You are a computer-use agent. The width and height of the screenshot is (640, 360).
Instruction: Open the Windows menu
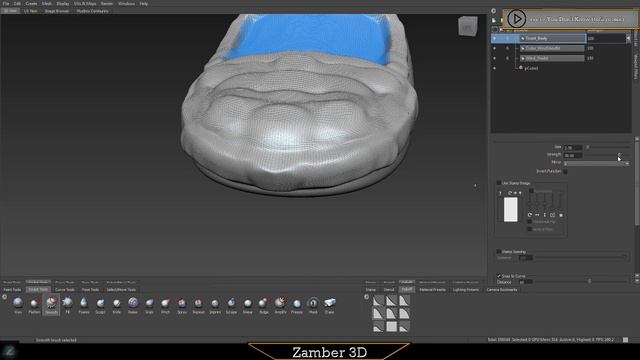pos(127,4)
